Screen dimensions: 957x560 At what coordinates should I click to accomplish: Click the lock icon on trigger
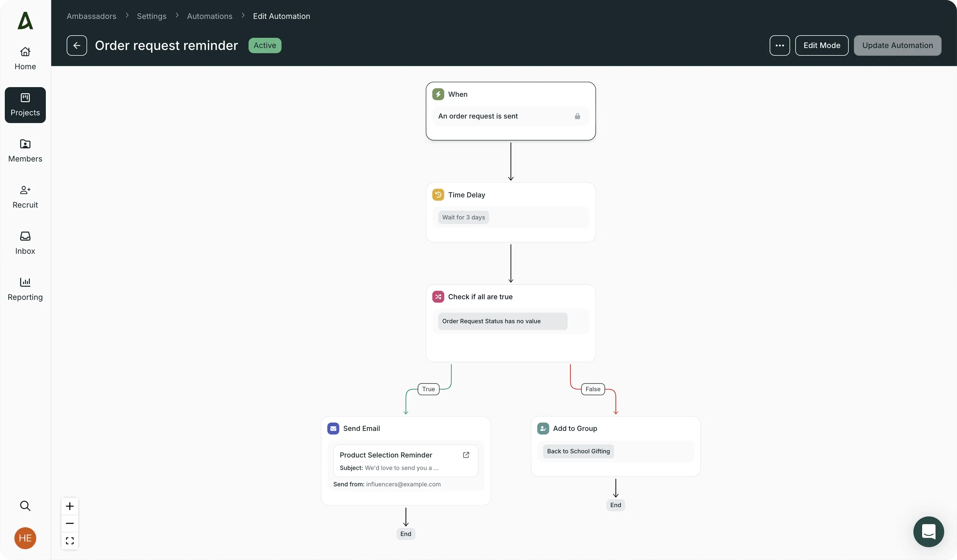pyautogui.click(x=577, y=116)
